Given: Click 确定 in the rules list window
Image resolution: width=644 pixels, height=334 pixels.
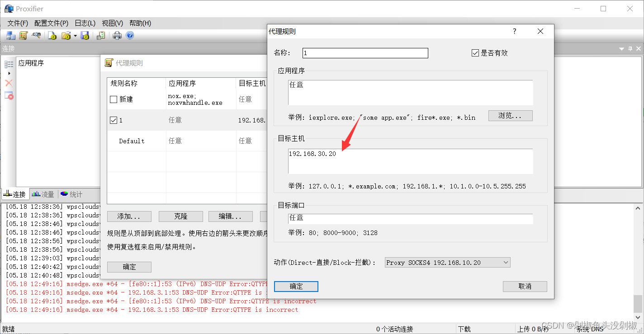Looking at the screenshot, I should tap(129, 267).
